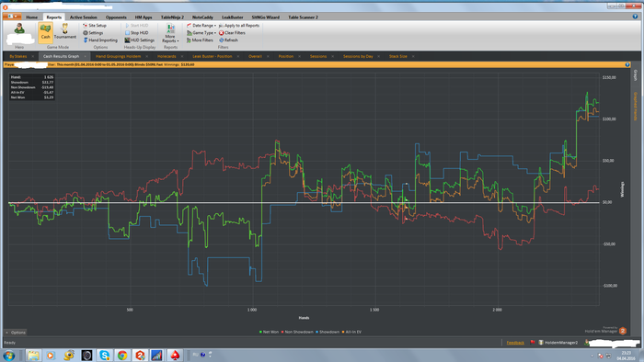The image size is (644, 362).
Task: Switch to the Opponents ribbon tab
Action: pos(116,17)
